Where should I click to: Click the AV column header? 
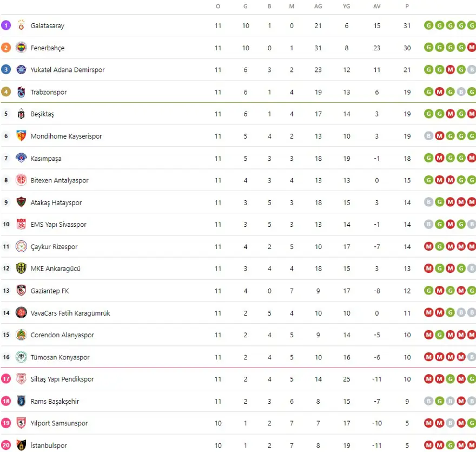click(377, 6)
